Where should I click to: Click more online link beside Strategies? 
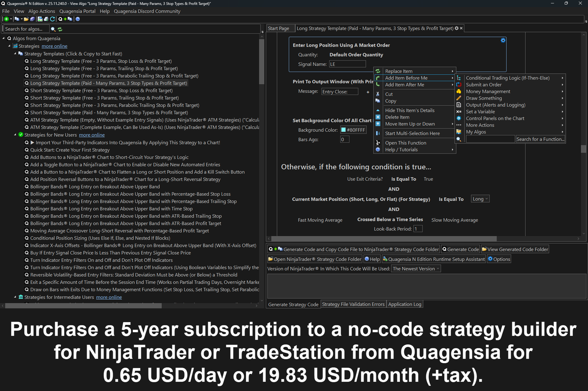click(54, 46)
